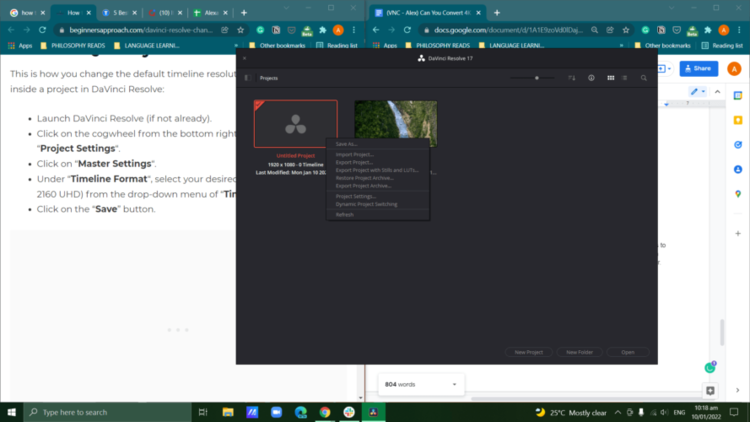Screen dimensions: 750x422
Task: Toggle the sidebar panel icon beside Projects
Action: (x=248, y=78)
